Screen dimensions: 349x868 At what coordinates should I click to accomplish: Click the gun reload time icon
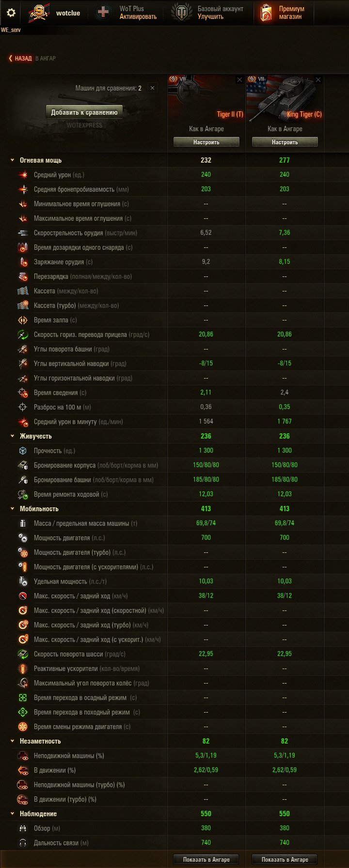click(23, 262)
